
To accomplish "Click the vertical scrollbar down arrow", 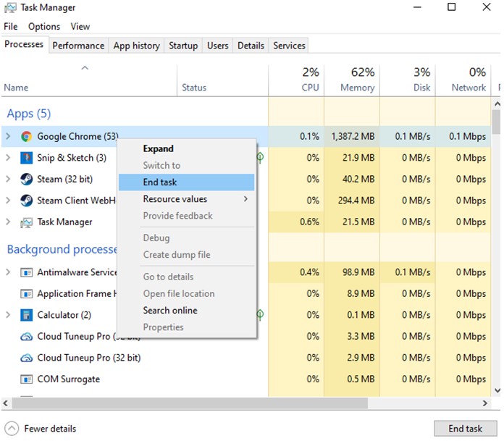I will [497, 391].
